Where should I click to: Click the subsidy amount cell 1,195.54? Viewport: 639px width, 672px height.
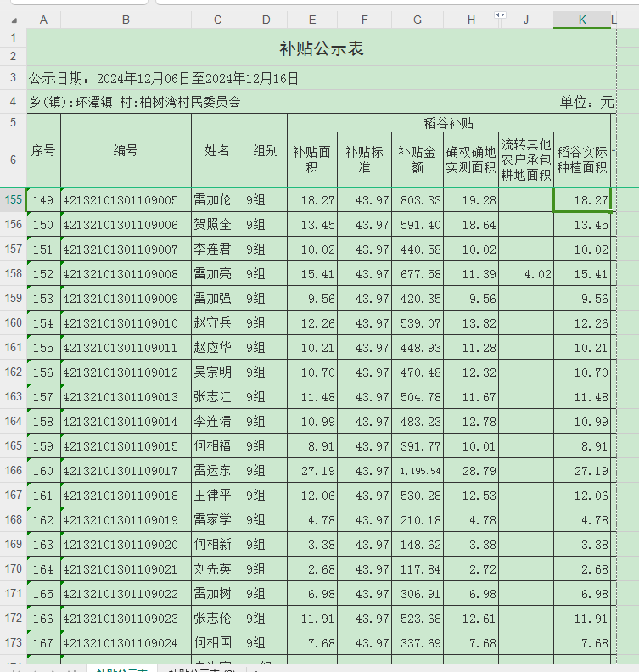pos(418,471)
